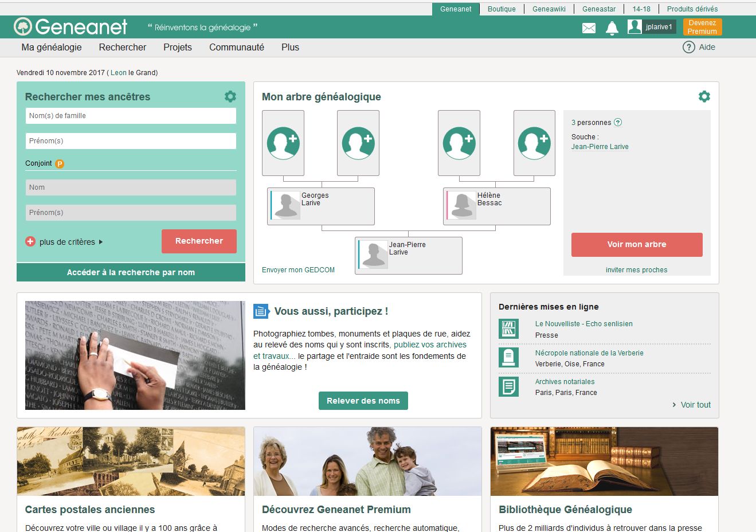
Task: Click the chevron arrow before Voir tout
Action: coord(674,405)
